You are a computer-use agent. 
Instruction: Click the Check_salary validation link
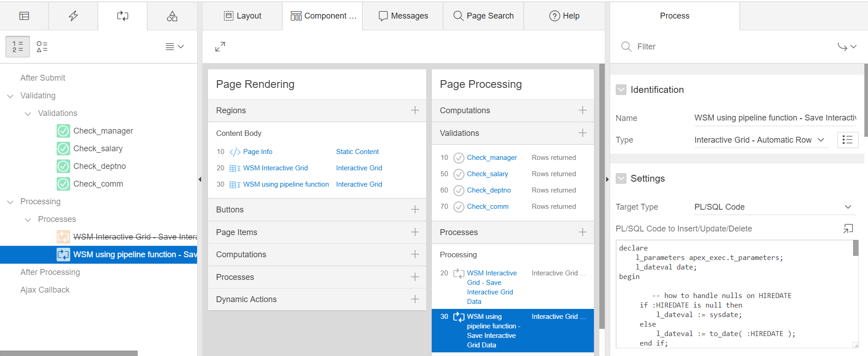487,174
